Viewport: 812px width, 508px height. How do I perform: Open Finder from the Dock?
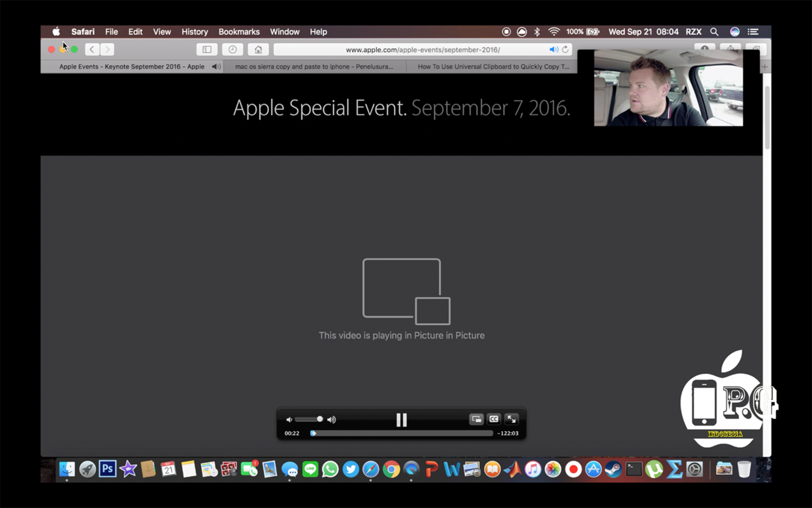pyautogui.click(x=67, y=469)
